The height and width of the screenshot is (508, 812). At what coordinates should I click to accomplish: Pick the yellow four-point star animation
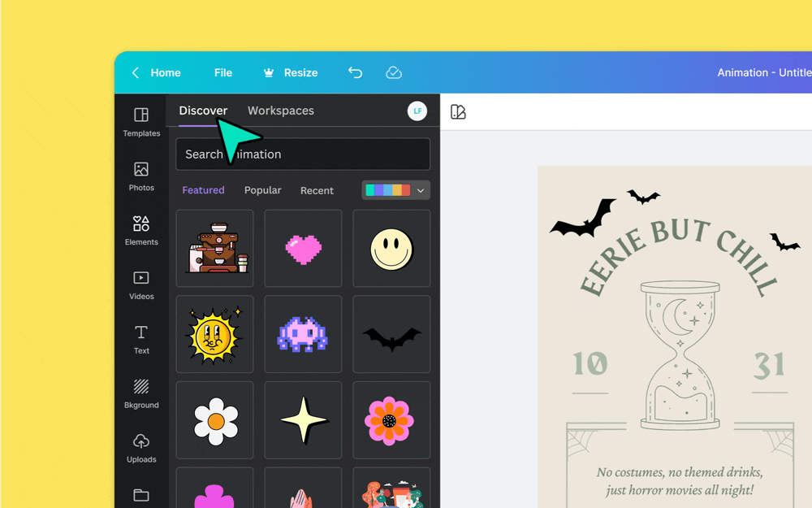point(303,420)
